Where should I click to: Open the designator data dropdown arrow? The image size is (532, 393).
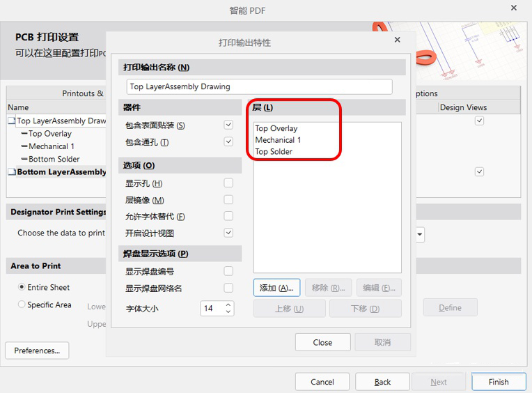click(420, 235)
